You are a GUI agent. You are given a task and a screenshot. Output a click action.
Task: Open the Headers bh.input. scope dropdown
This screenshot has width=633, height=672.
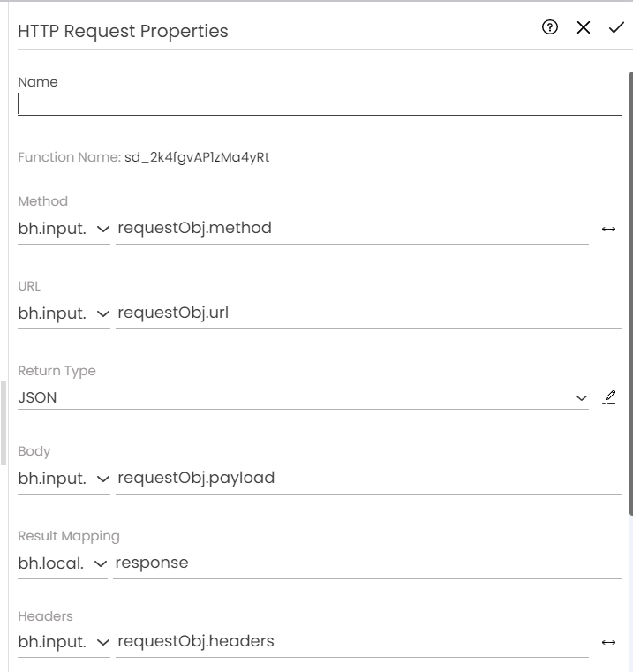(x=64, y=643)
